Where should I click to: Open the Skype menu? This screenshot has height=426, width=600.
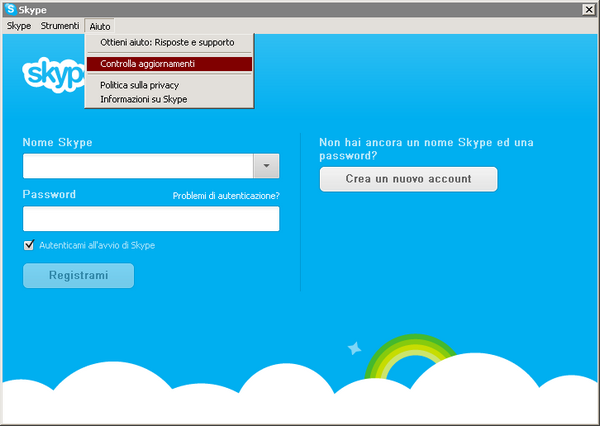18,25
